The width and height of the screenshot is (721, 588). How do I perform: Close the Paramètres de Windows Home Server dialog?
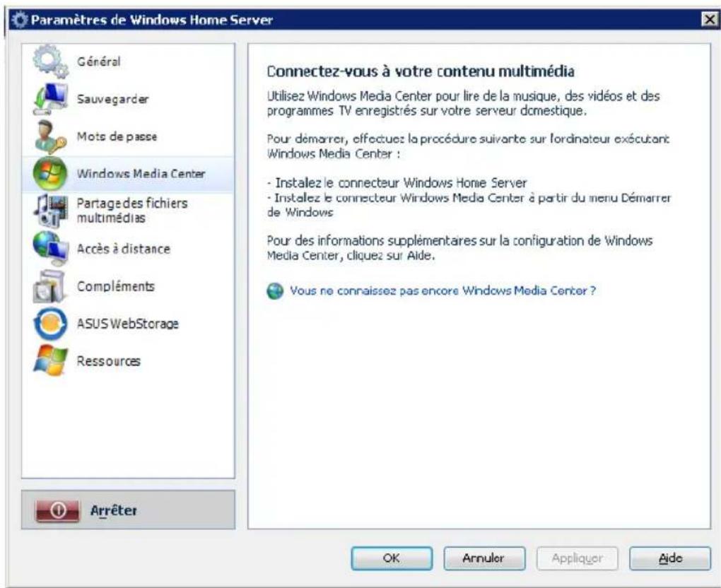710,19
